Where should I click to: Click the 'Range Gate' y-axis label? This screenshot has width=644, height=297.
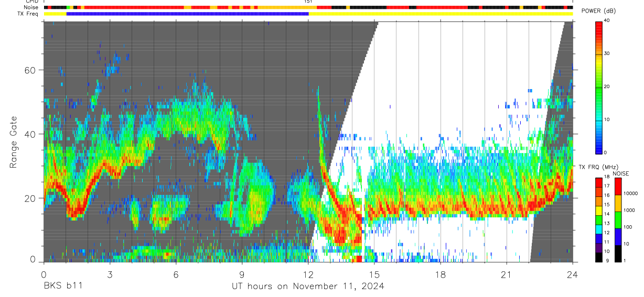[14, 142]
